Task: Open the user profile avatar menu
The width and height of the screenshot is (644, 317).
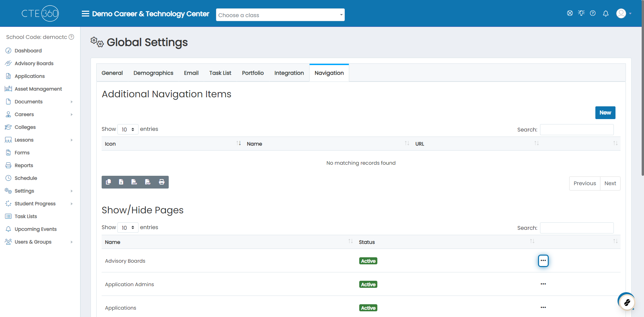Action: (x=624, y=13)
